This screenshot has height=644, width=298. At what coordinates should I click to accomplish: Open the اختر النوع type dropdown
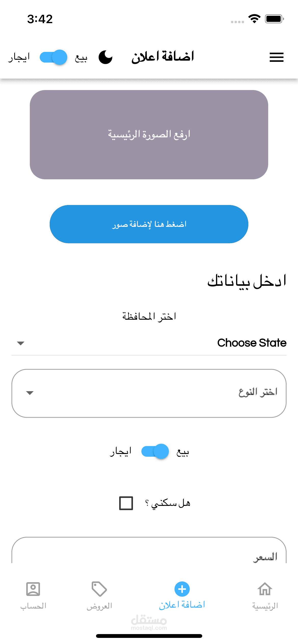pyautogui.click(x=149, y=393)
